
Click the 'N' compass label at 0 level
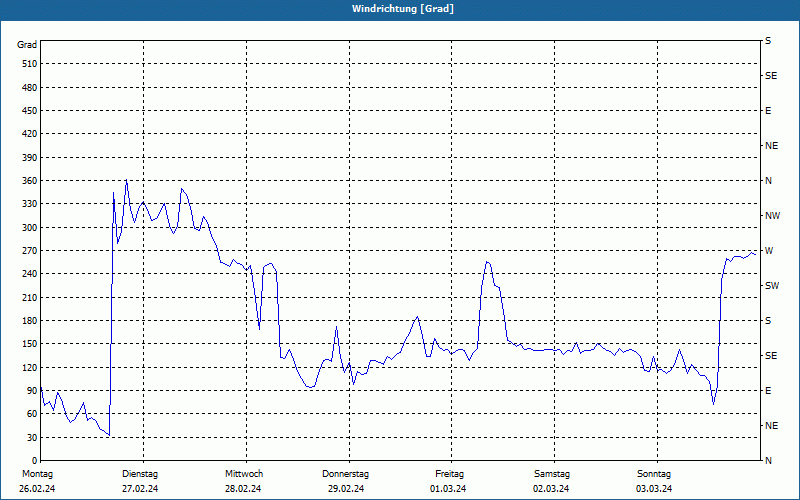tap(768, 461)
